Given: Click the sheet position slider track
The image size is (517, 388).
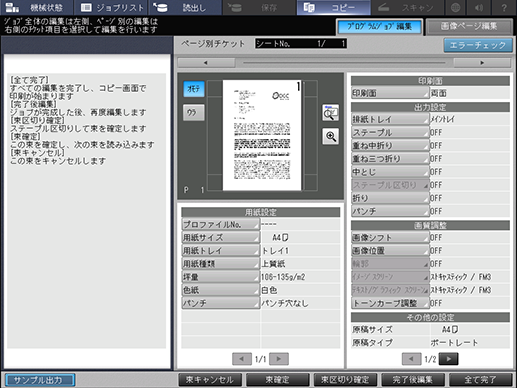Looking at the screenshot, I should [x=344, y=62].
